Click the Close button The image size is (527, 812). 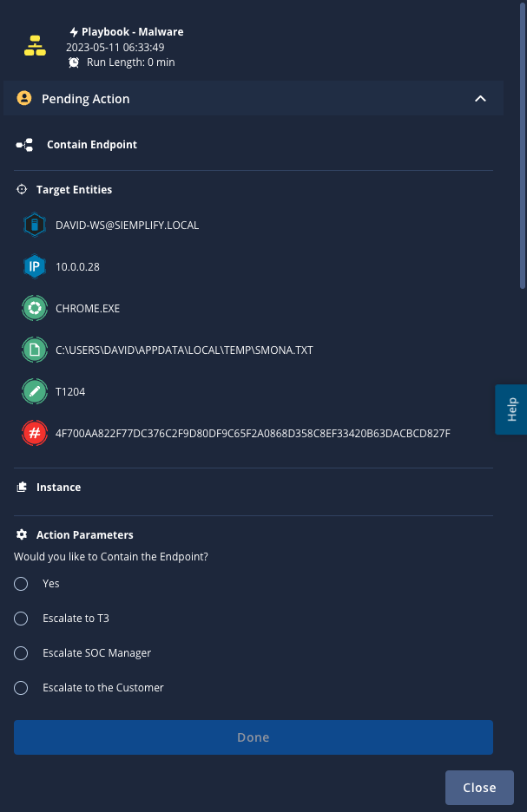pyautogui.click(x=479, y=787)
